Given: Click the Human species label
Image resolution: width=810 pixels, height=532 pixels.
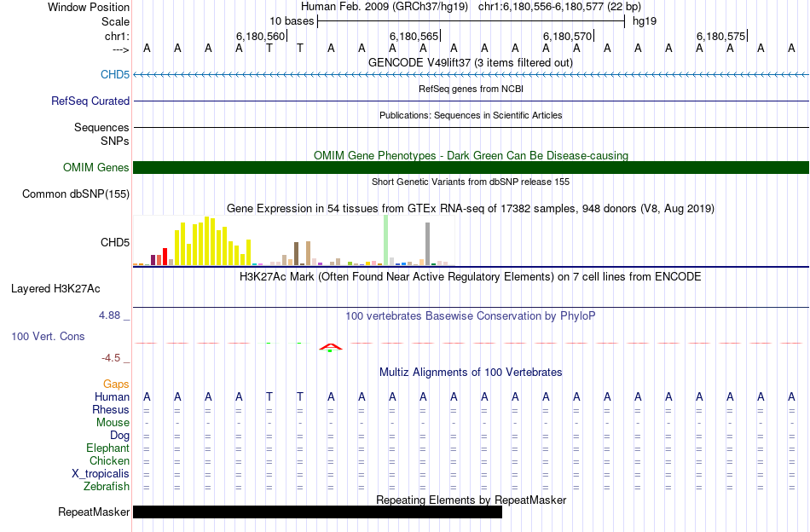Looking at the screenshot, I should coord(112,396).
